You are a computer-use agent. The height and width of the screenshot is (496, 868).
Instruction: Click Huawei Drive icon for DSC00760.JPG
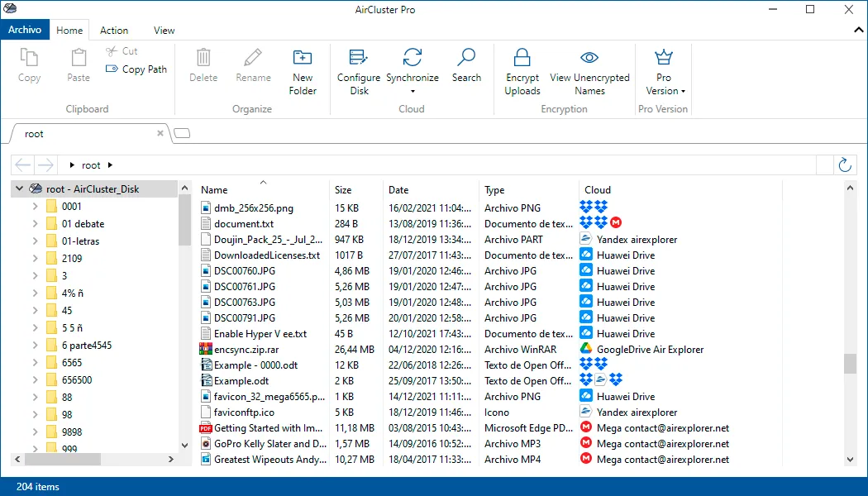tap(585, 270)
